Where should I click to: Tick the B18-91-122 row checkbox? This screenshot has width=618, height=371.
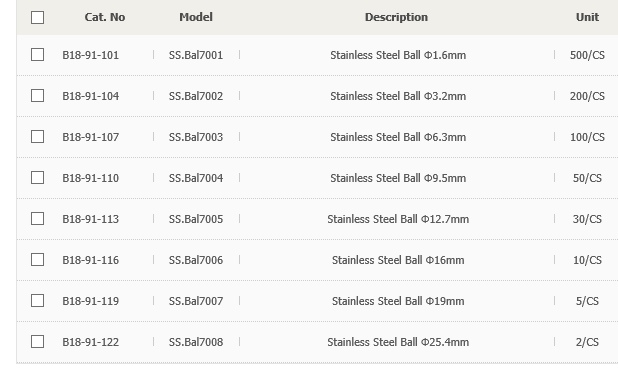coord(37,341)
